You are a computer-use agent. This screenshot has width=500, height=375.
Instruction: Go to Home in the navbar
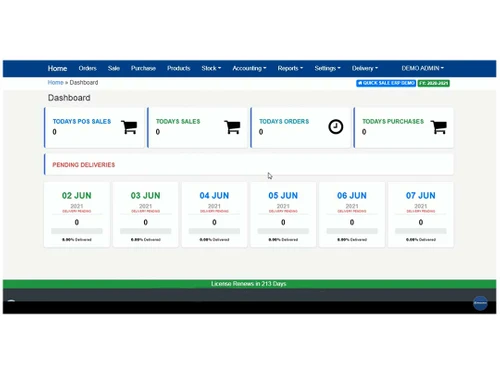pyautogui.click(x=57, y=68)
